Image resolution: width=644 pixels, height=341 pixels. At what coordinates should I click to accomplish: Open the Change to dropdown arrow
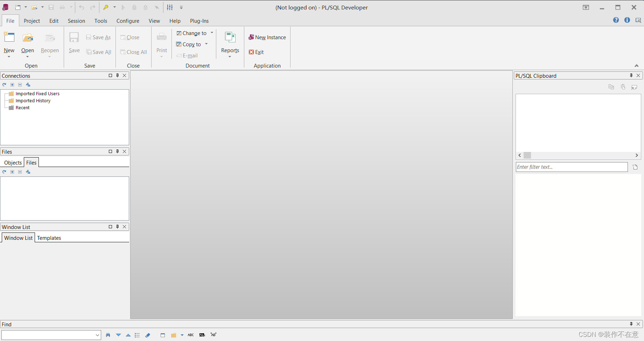(x=212, y=33)
